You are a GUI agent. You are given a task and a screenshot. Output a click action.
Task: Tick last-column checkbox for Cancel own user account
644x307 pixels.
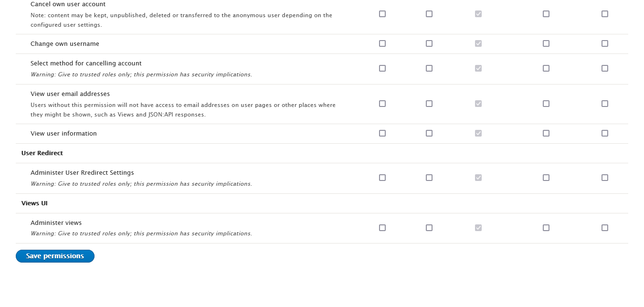(x=605, y=14)
